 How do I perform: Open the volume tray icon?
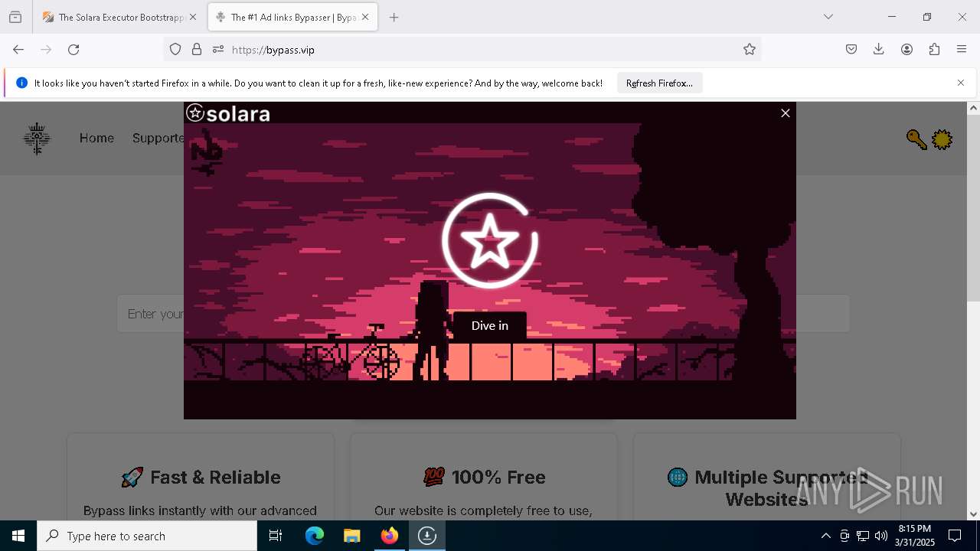[x=881, y=536]
